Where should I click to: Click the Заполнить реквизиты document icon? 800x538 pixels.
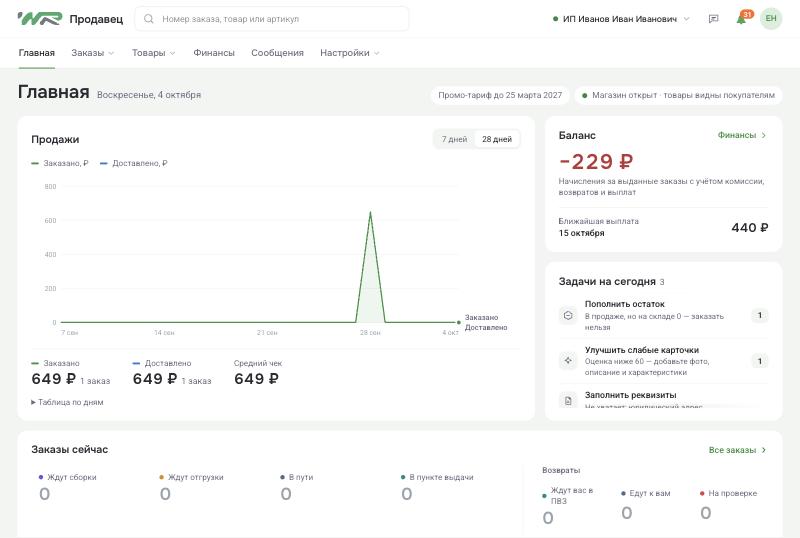(568, 401)
